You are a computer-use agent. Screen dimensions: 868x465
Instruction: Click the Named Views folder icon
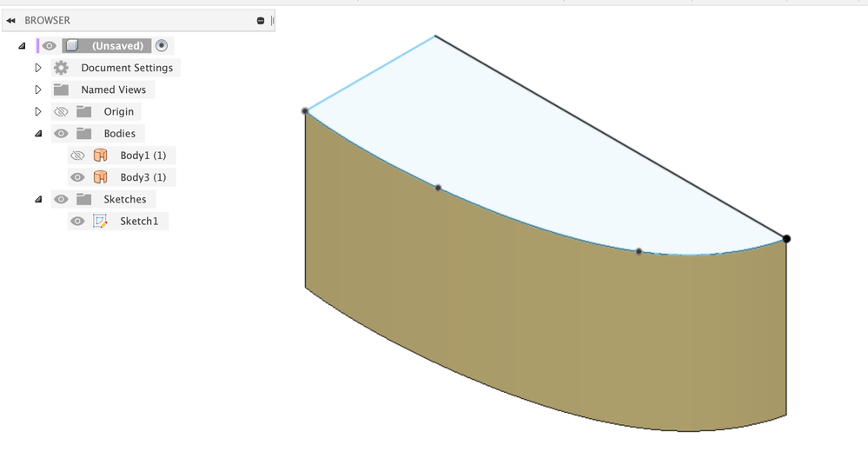pyautogui.click(x=61, y=90)
